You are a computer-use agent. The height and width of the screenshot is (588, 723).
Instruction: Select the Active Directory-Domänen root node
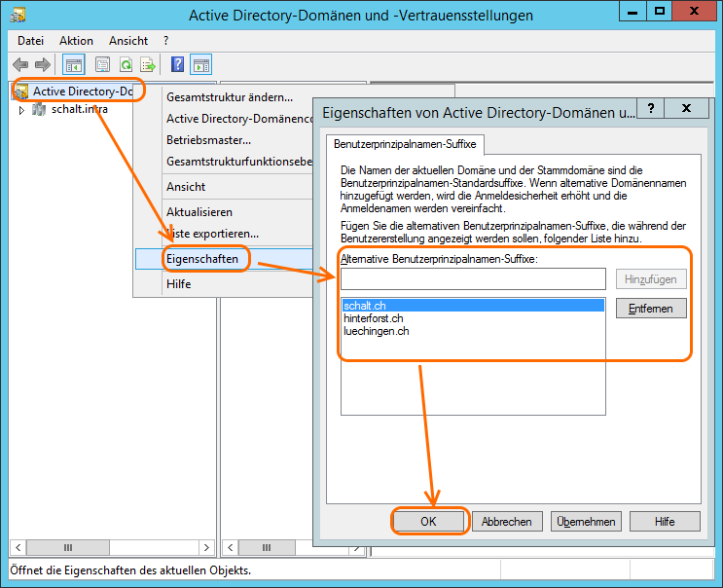pyautogui.click(x=82, y=91)
